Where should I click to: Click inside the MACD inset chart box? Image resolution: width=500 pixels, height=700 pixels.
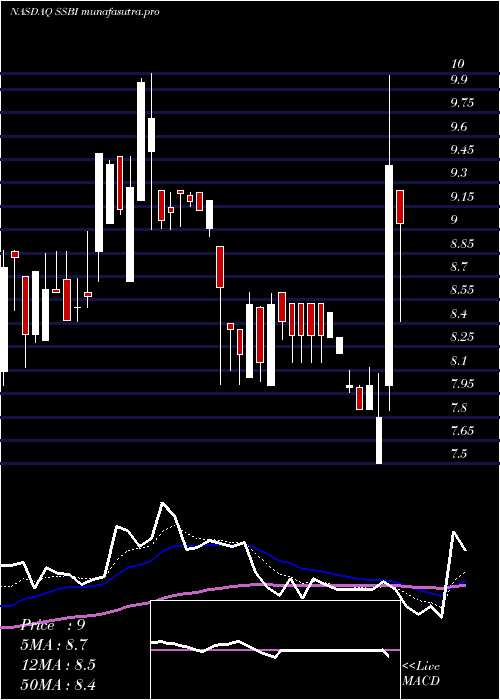(x=275, y=650)
